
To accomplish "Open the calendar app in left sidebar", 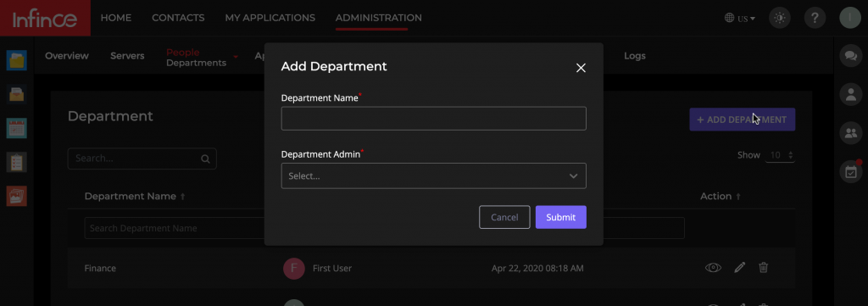I will click(x=17, y=128).
